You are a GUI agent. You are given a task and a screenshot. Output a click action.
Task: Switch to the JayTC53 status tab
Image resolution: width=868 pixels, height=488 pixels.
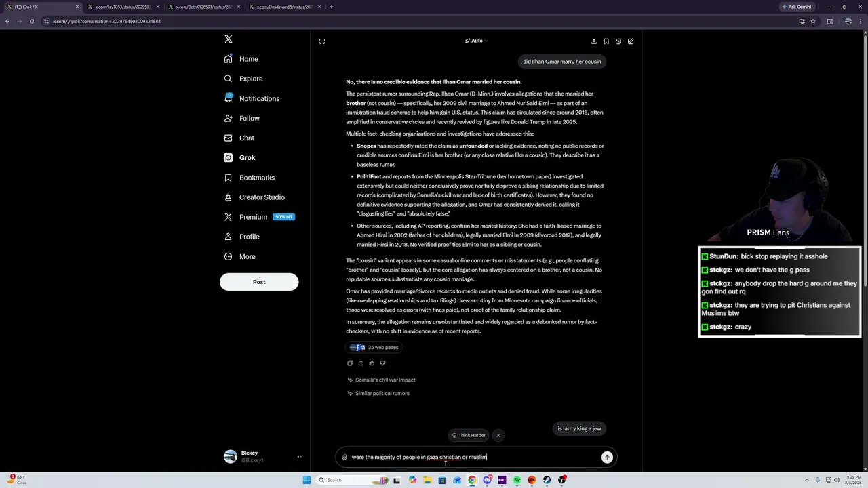123,7
